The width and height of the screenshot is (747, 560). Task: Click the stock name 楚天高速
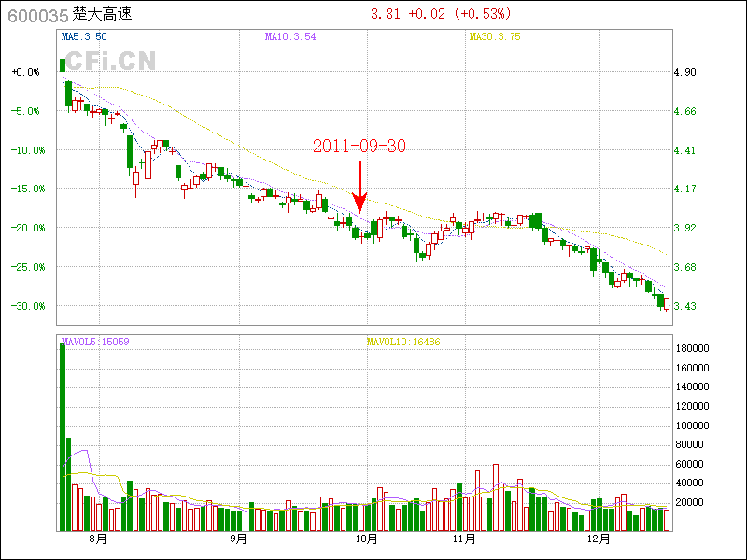coord(103,15)
